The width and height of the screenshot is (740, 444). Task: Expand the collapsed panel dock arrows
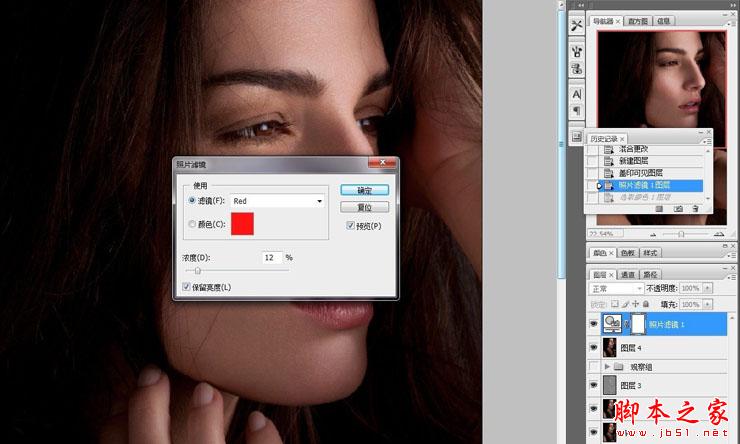click(580, 5)
